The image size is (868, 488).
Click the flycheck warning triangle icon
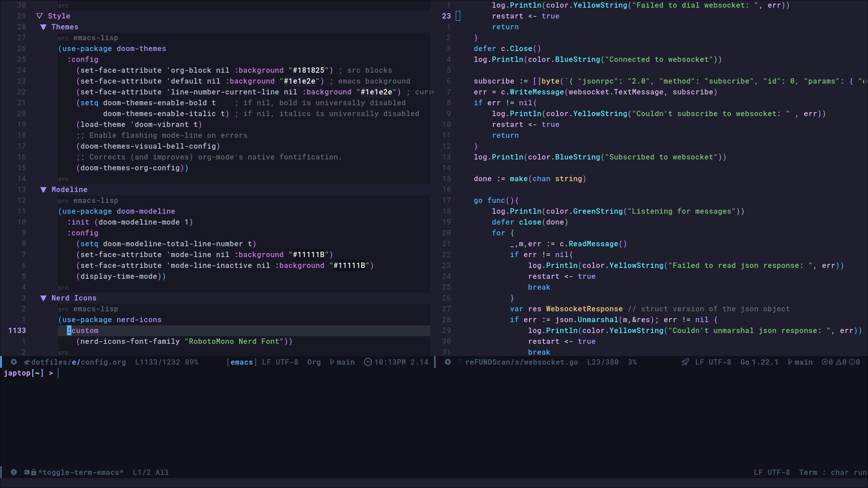tap(838, 362)
